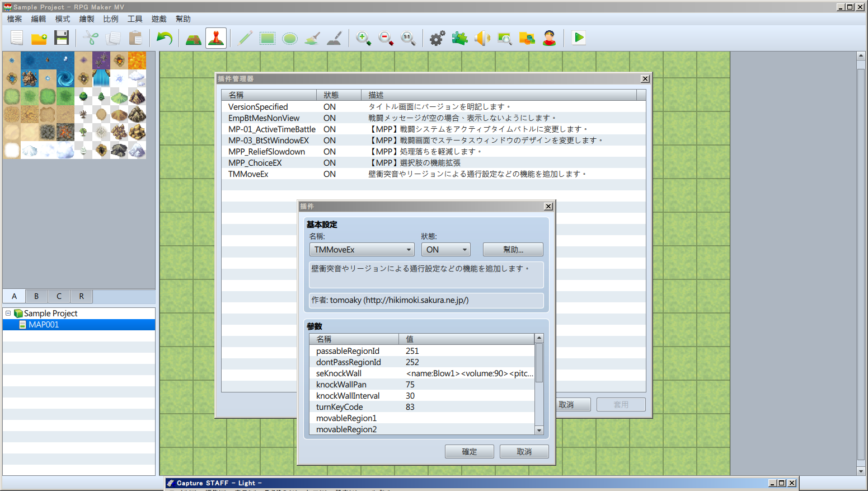Switch to Map mode icon
This screenshot has width=868, height=491.
194,38
